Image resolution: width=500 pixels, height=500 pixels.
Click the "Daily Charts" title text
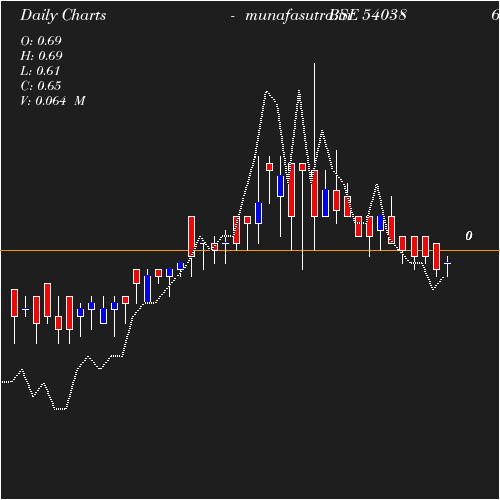63,16
